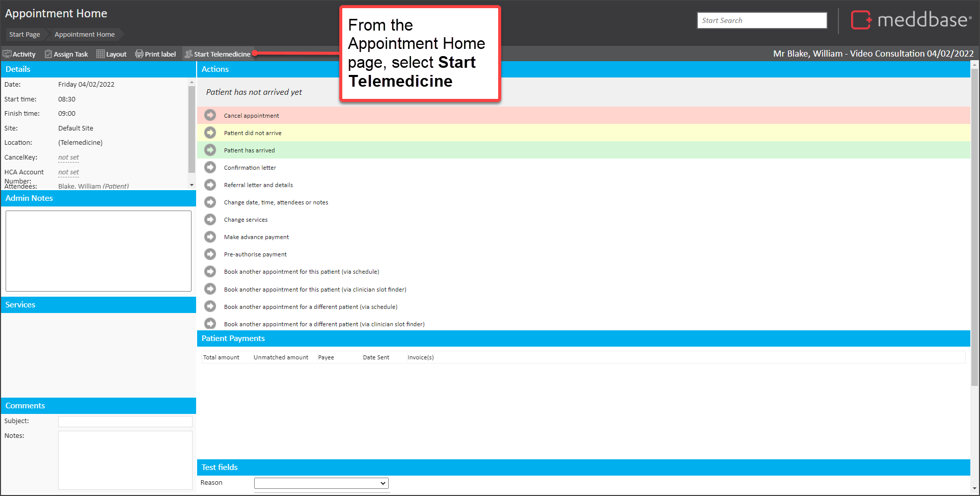Start Telemedicine from the toolbar
Viewport: 980px width, 496px height.
click(x=217, y=54)
